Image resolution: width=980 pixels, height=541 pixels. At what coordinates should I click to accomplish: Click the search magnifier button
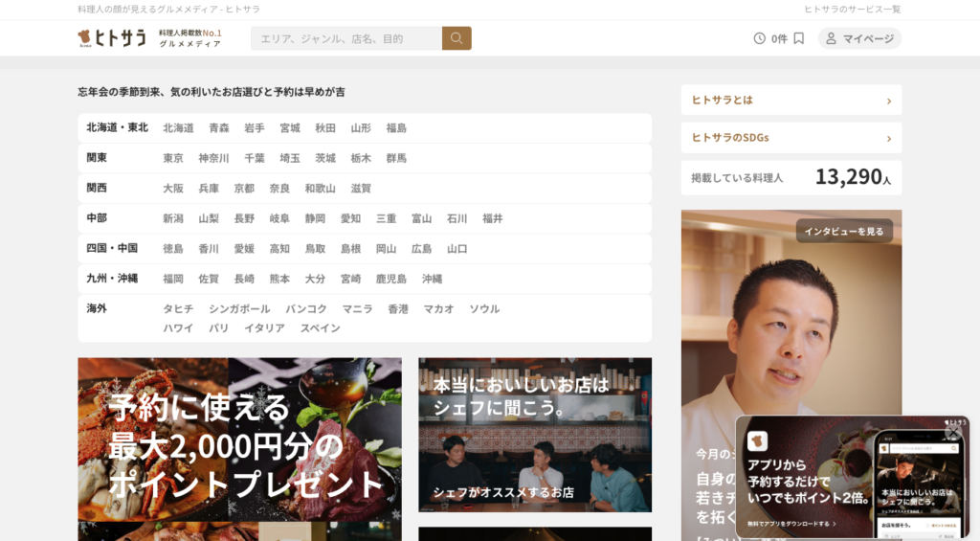(x=457, y=38)
